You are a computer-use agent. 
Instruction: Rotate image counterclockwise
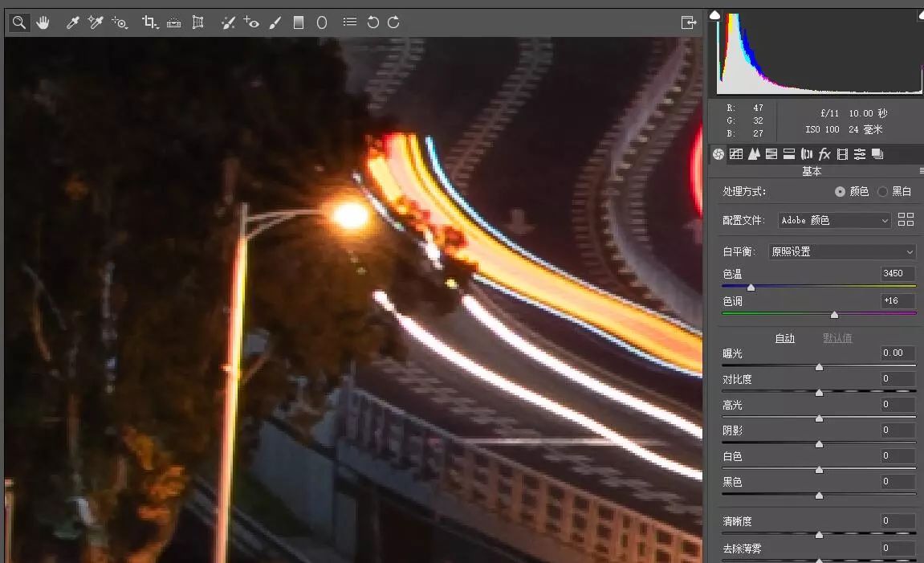pos(372,22)
